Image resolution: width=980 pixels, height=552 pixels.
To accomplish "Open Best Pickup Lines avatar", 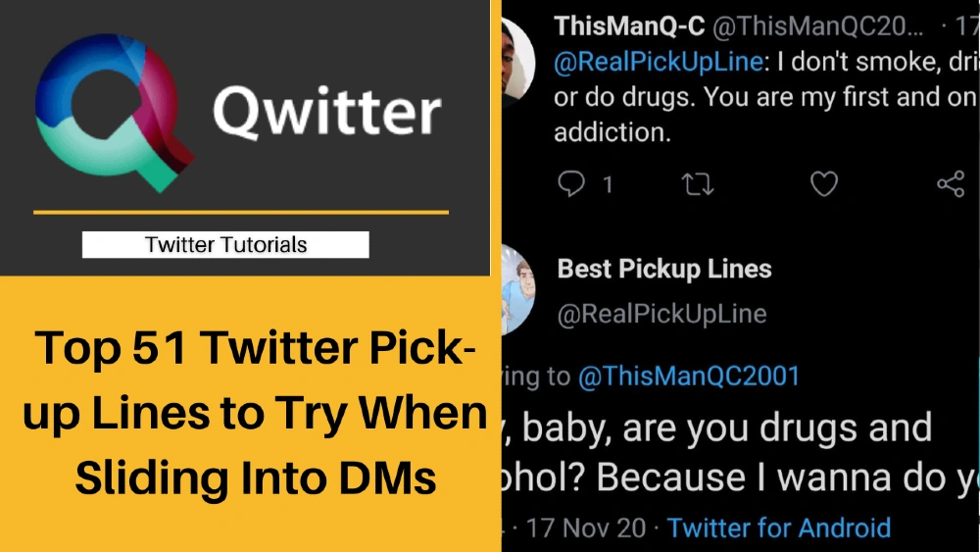I will (x=518, y=289).
